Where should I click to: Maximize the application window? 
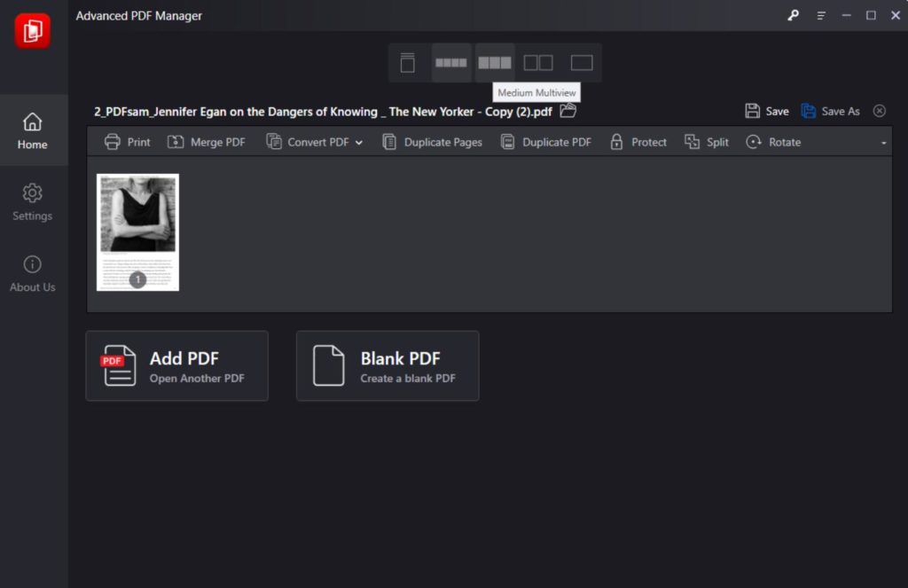click(871, 16)
